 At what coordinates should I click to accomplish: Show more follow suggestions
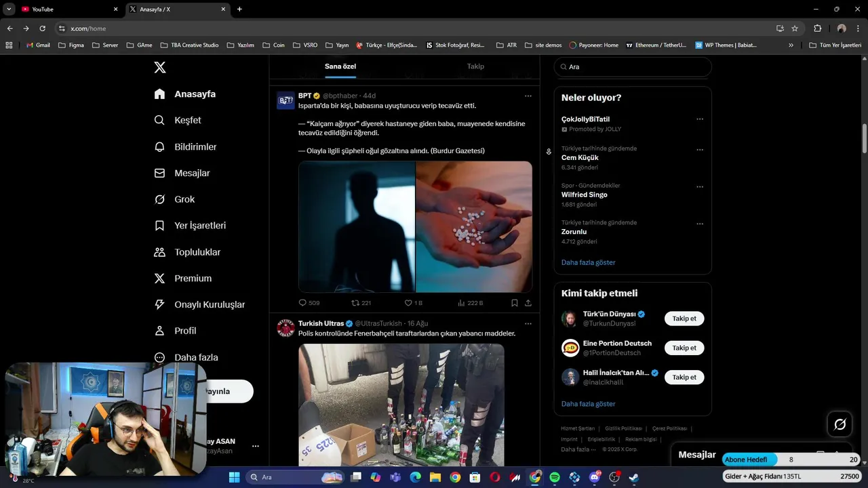[x=588, y=404]
